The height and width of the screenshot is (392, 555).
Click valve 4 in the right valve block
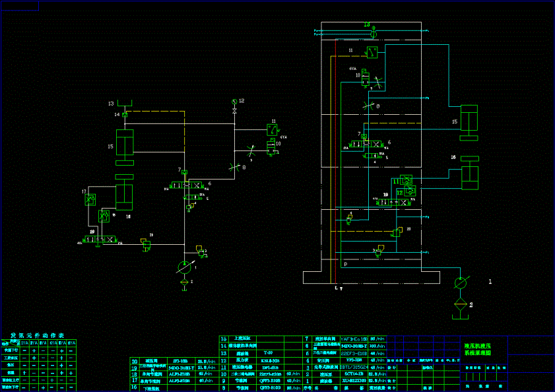point(349,219)
